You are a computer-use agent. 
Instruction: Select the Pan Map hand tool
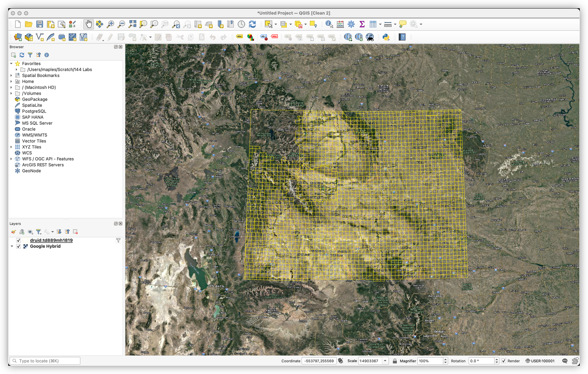(x=88, y=24)
